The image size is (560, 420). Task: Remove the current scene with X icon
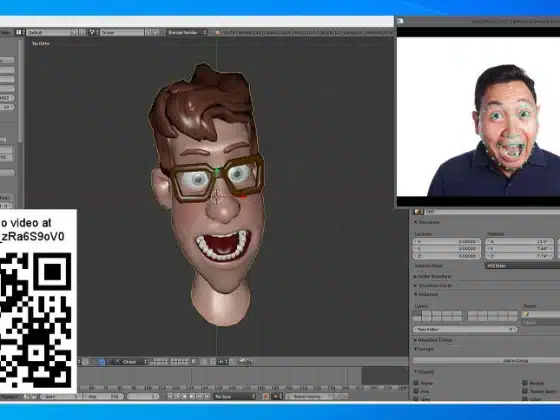[156, 32]
